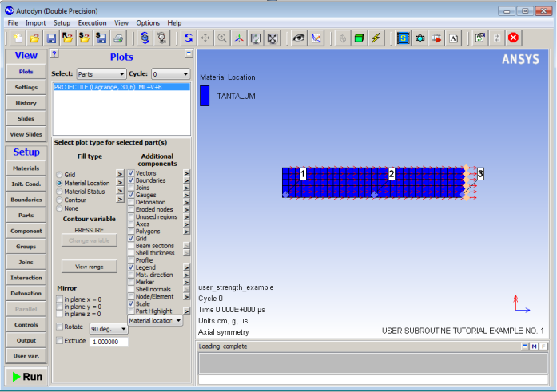The image size is (557, 392).
Task: Open the Options menu
Action: (x=148, y=23)
